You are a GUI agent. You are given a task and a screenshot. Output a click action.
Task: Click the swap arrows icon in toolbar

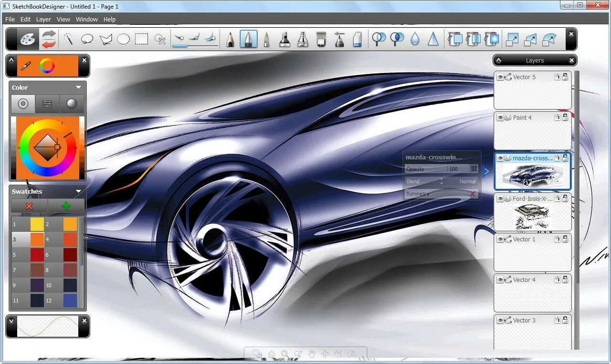pyautogui.click(x=49, y=39)
